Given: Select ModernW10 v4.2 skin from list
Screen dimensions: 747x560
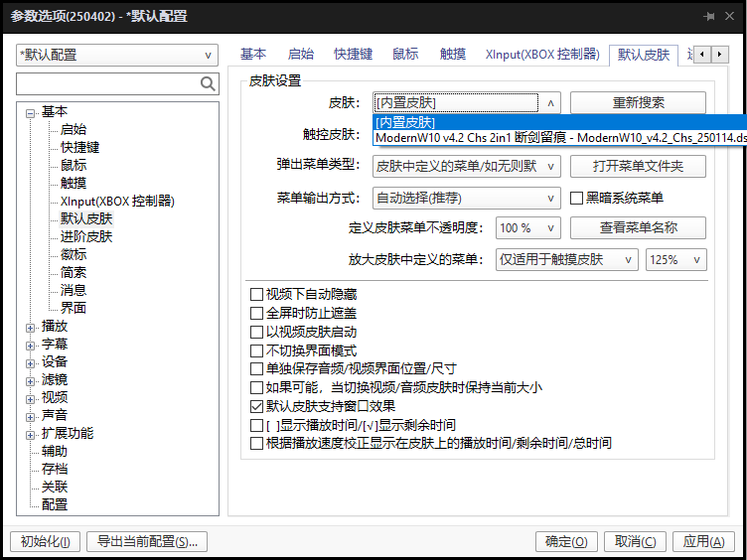Looking at the screenshot, I should point(556,138).
